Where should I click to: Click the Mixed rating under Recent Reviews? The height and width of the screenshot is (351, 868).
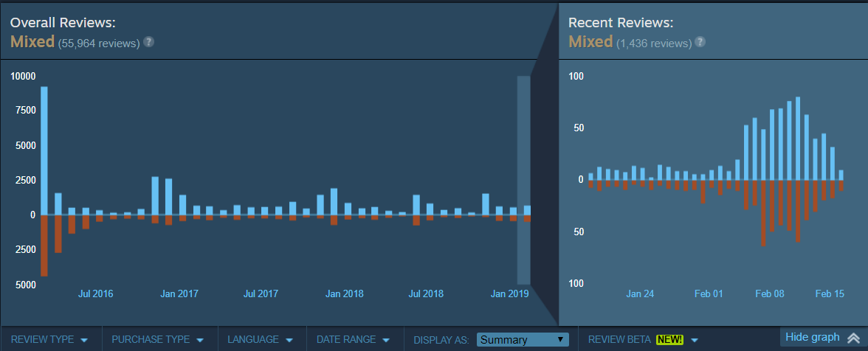point(590,41)
